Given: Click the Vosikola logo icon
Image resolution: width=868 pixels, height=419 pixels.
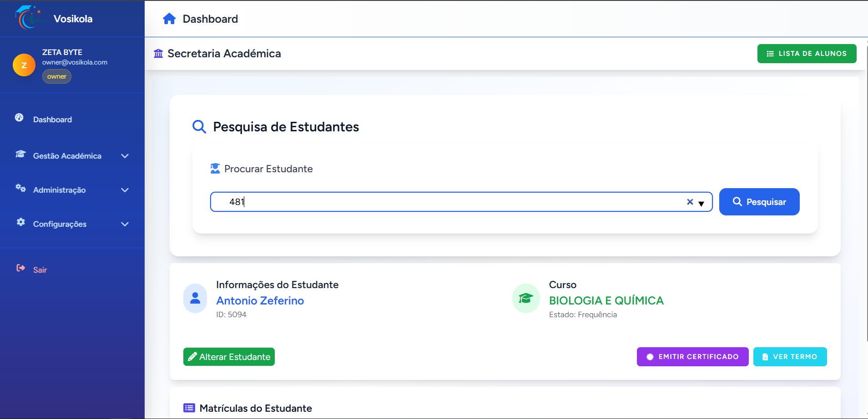Looking at the screenshot, I should (29, 18).
